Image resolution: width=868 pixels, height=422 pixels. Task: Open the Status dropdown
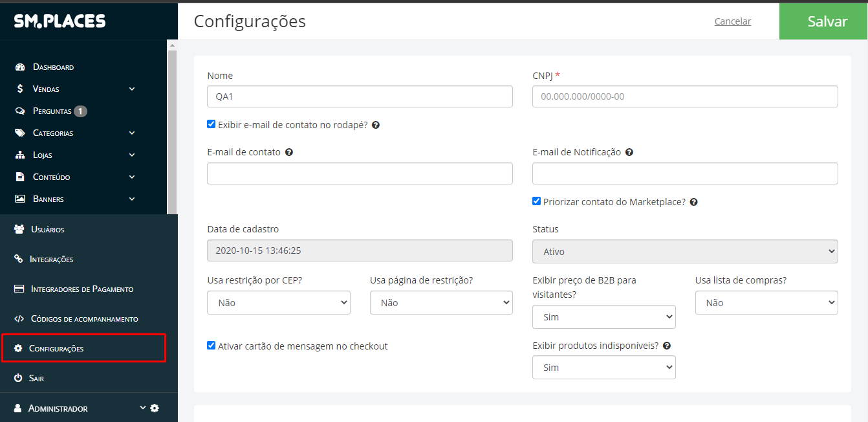685,252
